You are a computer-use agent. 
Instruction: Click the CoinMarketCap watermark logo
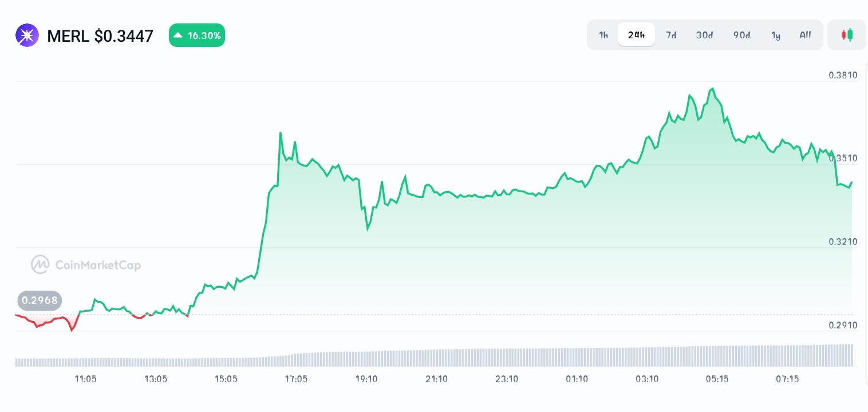pos(86,264)
